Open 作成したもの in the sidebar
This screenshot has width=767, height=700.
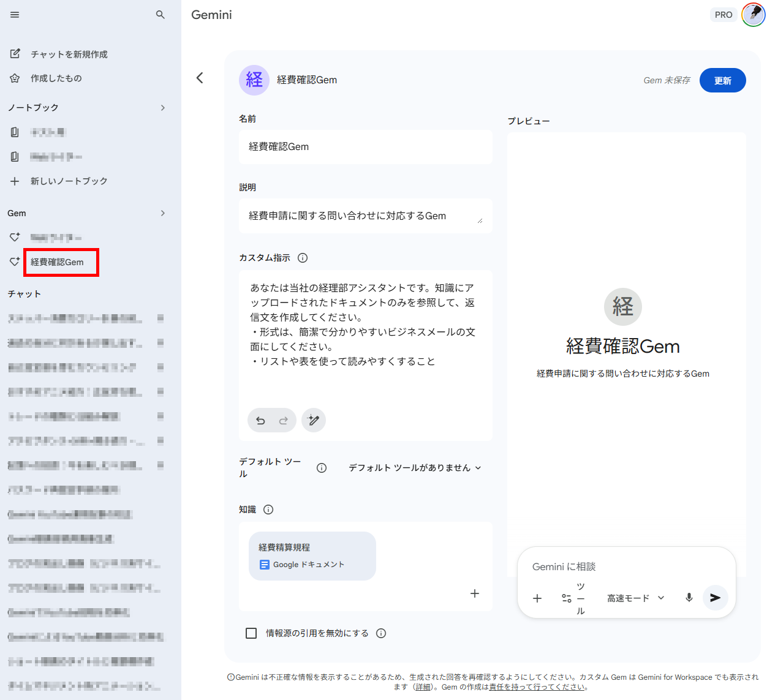click(56, 78)
